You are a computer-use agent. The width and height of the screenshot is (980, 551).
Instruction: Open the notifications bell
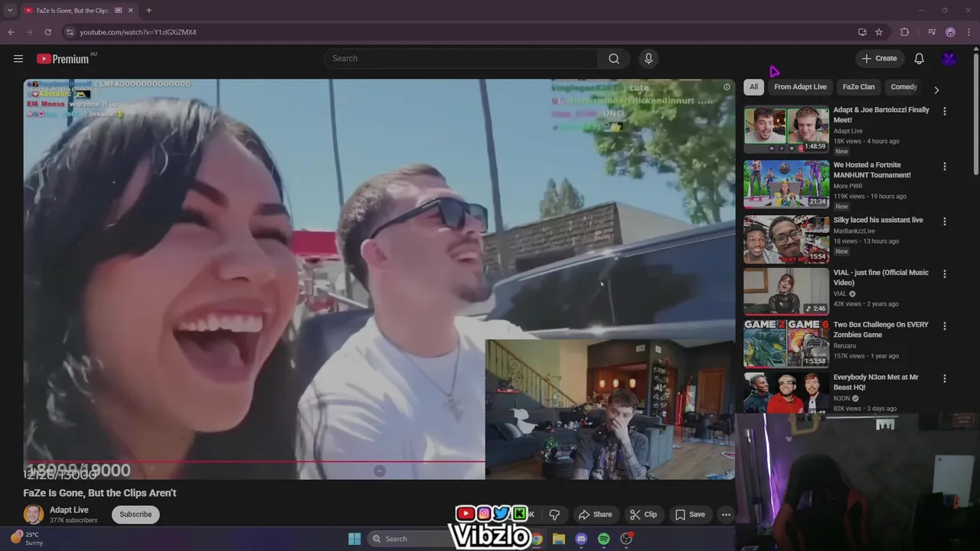click(x=919, y=58)
